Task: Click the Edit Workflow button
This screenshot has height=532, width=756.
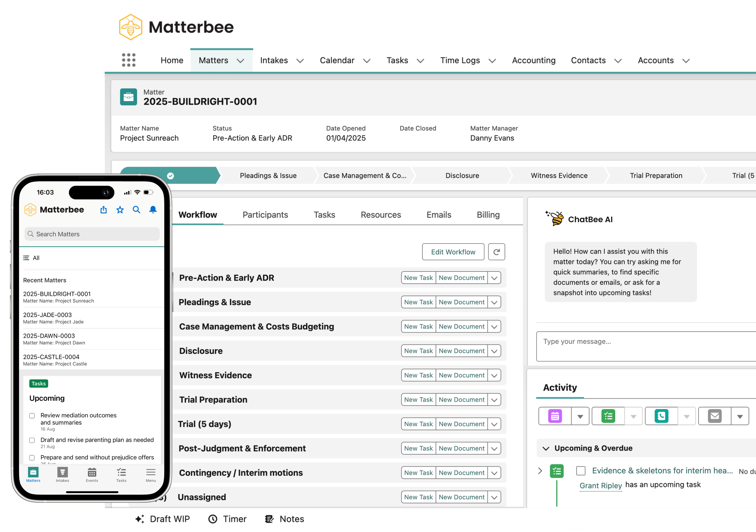Action: click(453, 252)
